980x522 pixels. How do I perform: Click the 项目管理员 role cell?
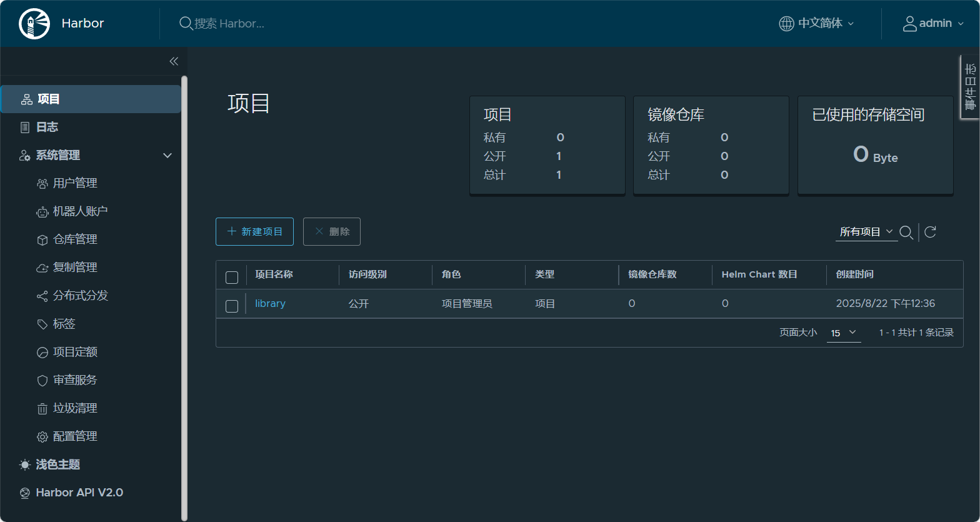[467, 304]
